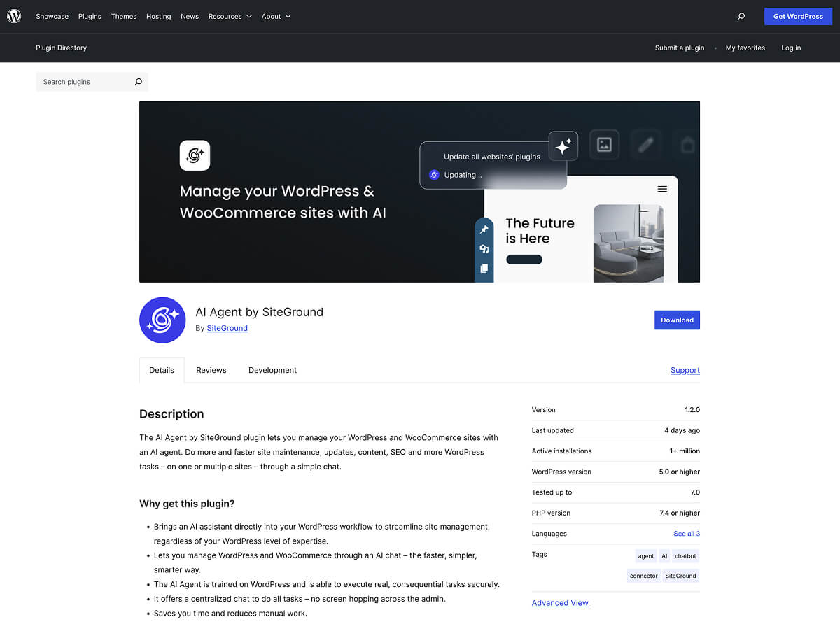This screenshot has width=840, height=631.
Task: Click the AI tag
Action: click(x=664, y=556)
